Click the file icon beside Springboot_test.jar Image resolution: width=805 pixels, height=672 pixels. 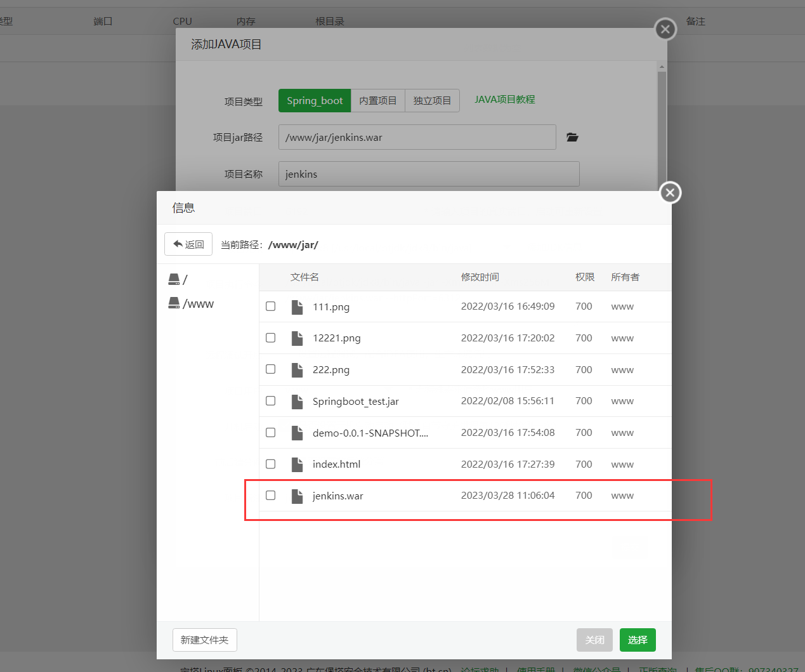click(x=297, y=400)
